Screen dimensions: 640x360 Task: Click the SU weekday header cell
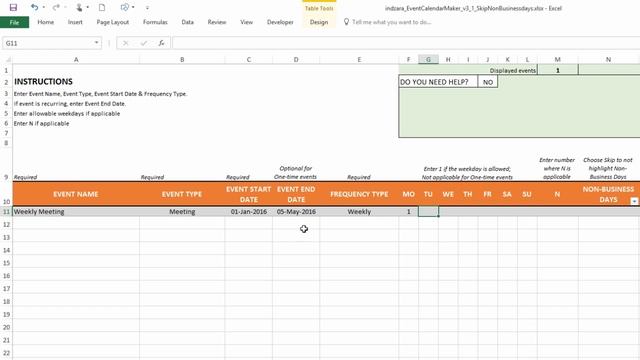(527, 194)
